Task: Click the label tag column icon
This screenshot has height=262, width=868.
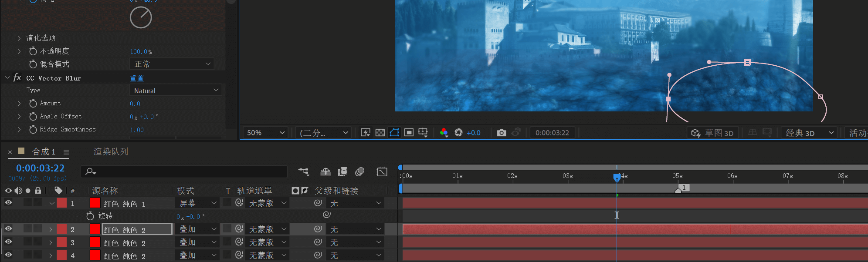Action: [58, 190]
